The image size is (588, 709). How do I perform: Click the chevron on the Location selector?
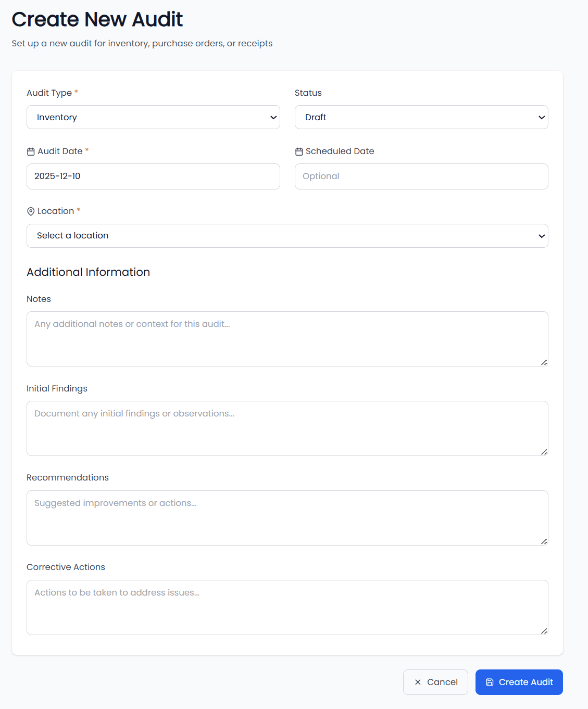click(541, 236)
